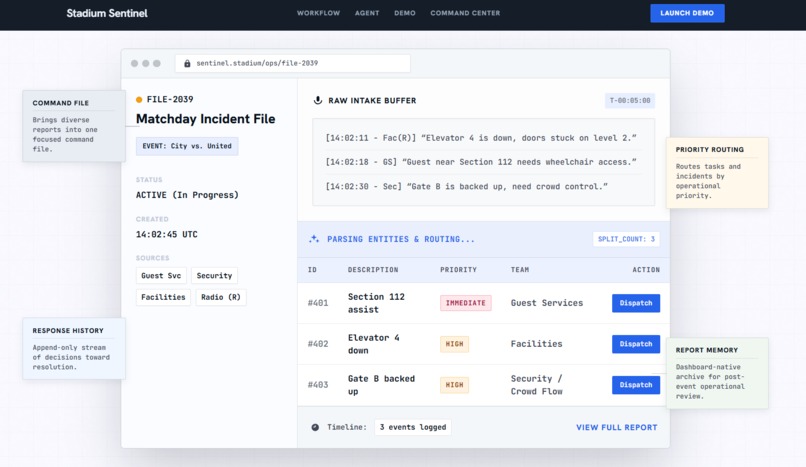Select the Security source tag

coord(214,275)
